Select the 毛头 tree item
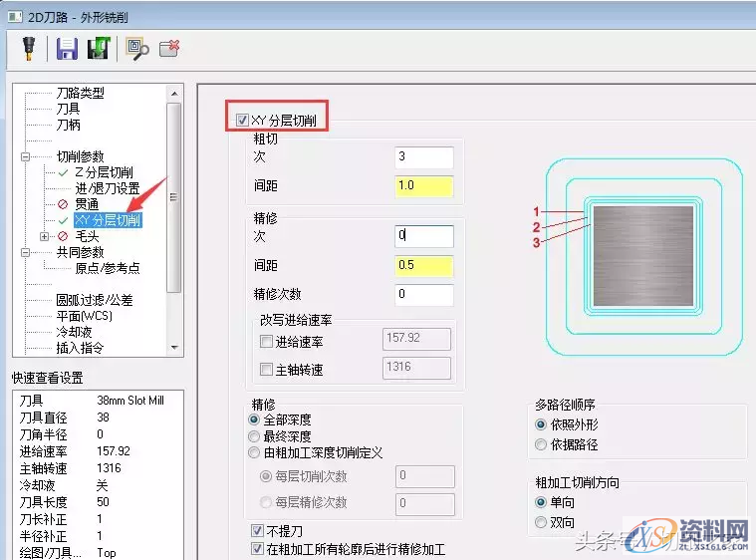Image resolution: width=756 pixels, height=560 pixels. tap(87, 236)
